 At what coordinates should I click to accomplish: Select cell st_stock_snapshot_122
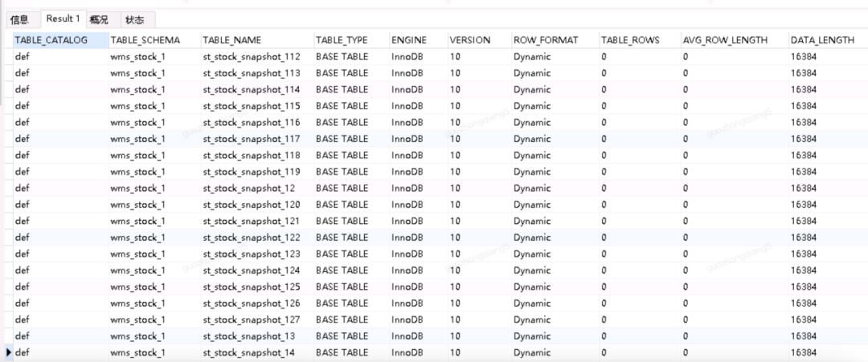coord(257,238)
